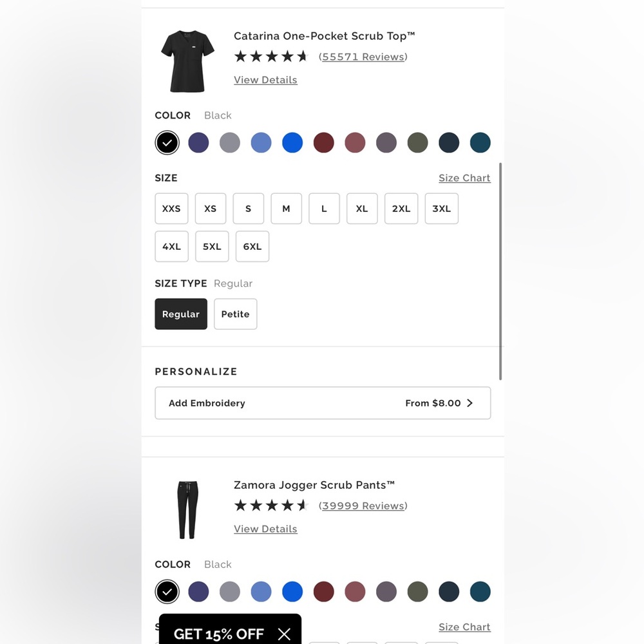Select the bright royal blue top color
Image resolution: width=644 pixels, height=644 pixels.
tap(292, 142)
